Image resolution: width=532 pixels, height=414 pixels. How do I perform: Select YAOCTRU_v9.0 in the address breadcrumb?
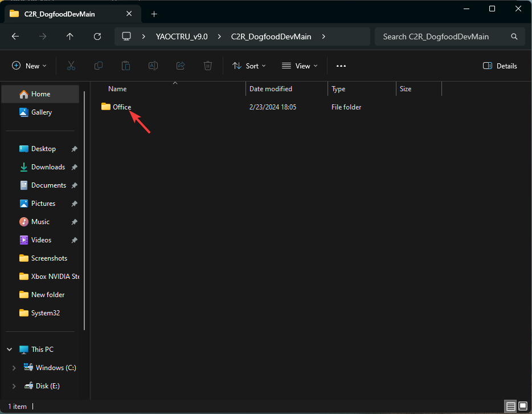coord(182,36)
